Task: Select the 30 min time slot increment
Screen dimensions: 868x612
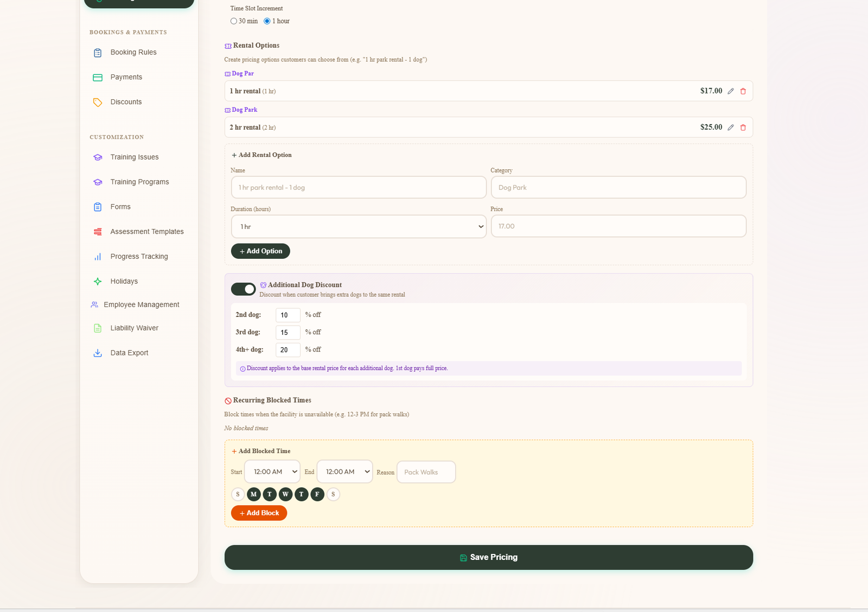Action: [x=234, y=21]
